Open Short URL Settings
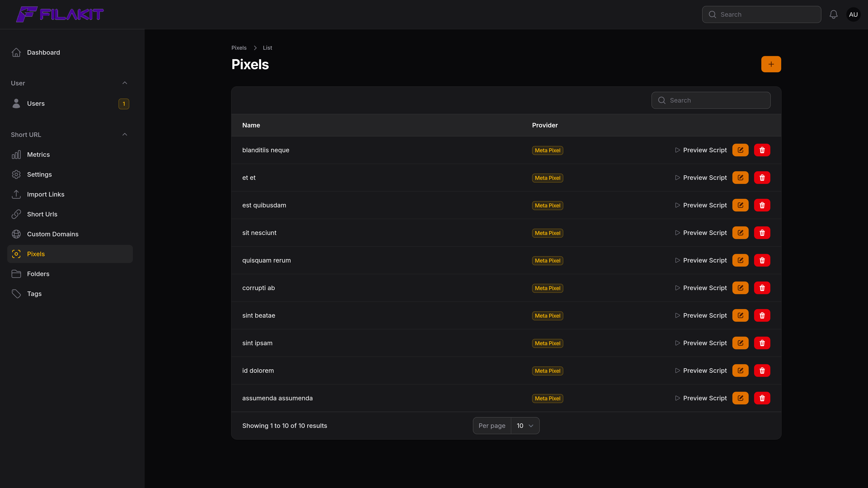The height and width of the screenshot is (488, 868). point(70,174)
